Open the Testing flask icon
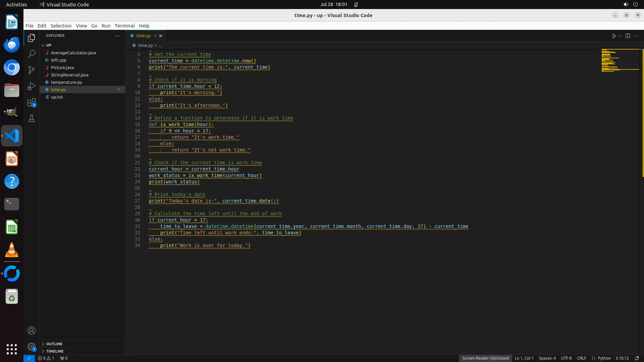 click(32, 118)
